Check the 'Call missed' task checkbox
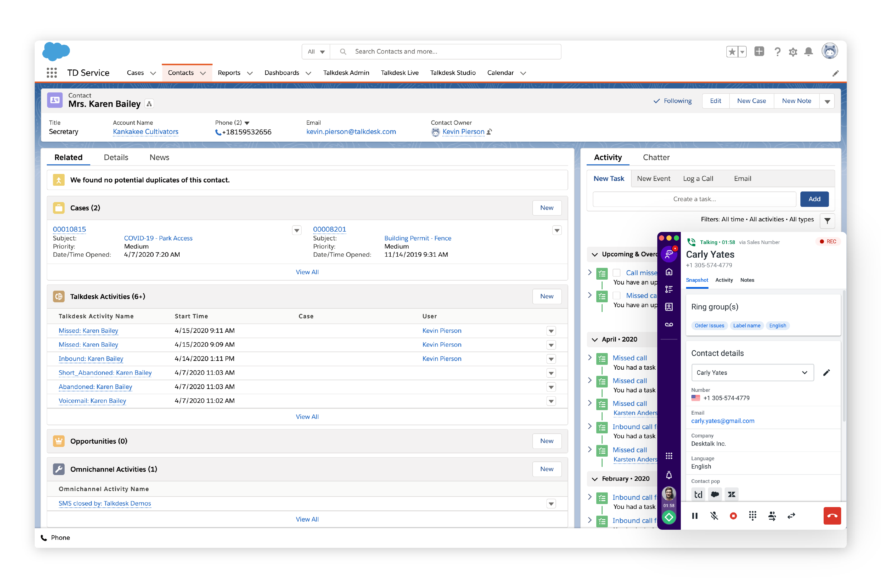Viewport: 881px width, 588px height. pos(617,273)
